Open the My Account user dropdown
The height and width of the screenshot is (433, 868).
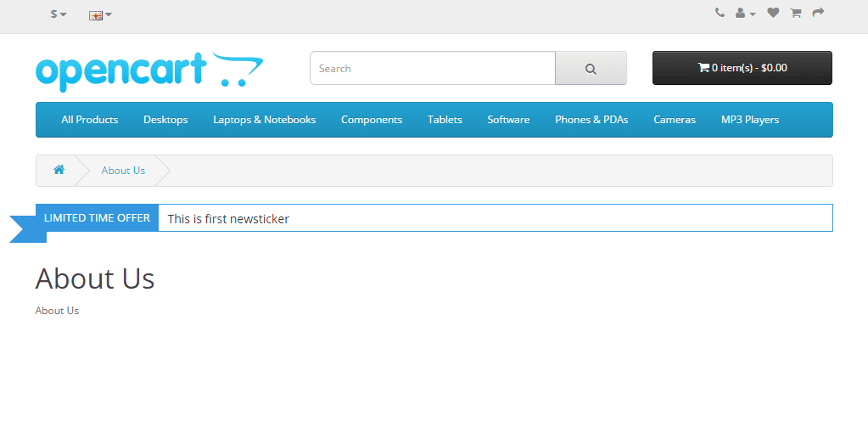click(x=745, y=14)
